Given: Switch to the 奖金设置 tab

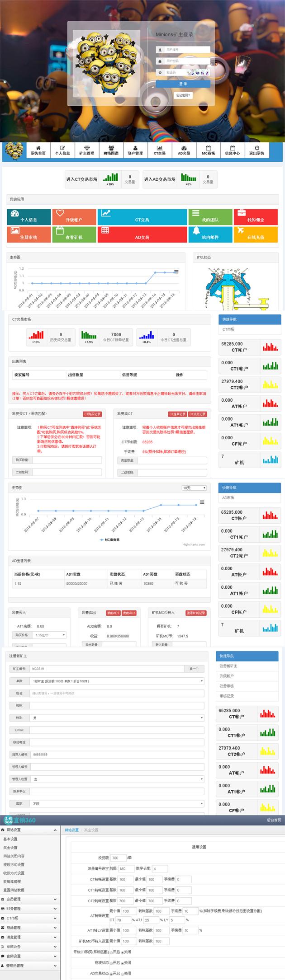Looking at the screenshot, I should coord(91,830).
